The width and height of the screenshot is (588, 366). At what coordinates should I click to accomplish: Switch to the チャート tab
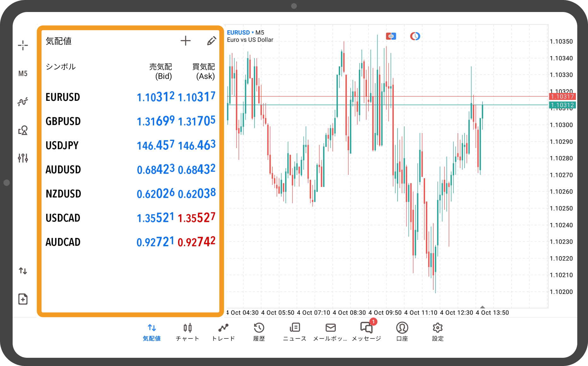tap(188, 332)
